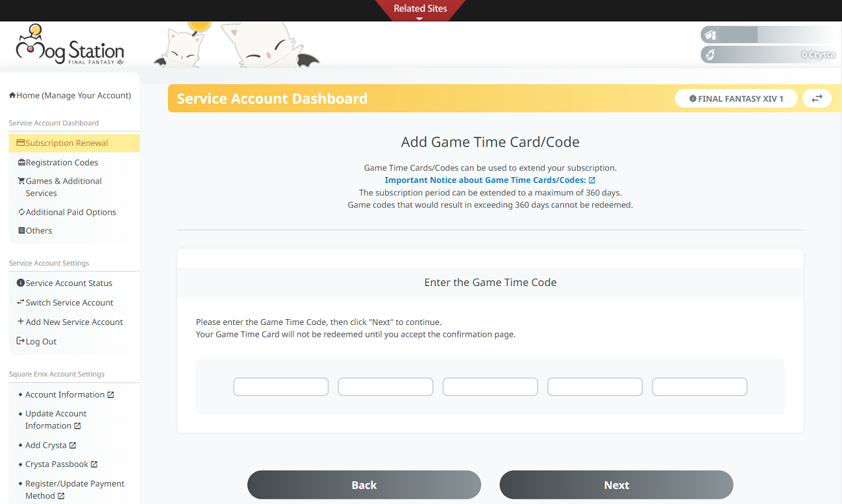Image resolution: width=842 pixels, height=504 pixels.
Task: Click the first Game Time Code field
Action: [x=280, y=387]
